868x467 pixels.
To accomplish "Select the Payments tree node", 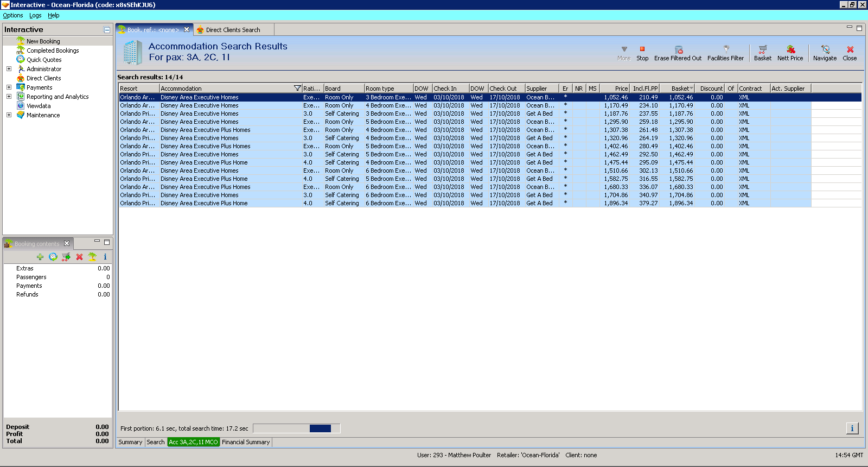I will pos(40,87).
